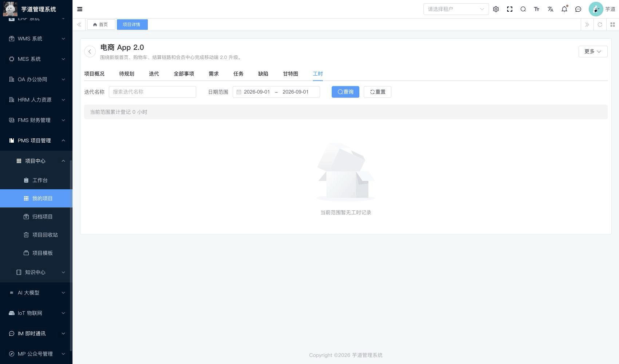Select the 项目详情 page tab

pyautogui.click(x=132, y=24)
